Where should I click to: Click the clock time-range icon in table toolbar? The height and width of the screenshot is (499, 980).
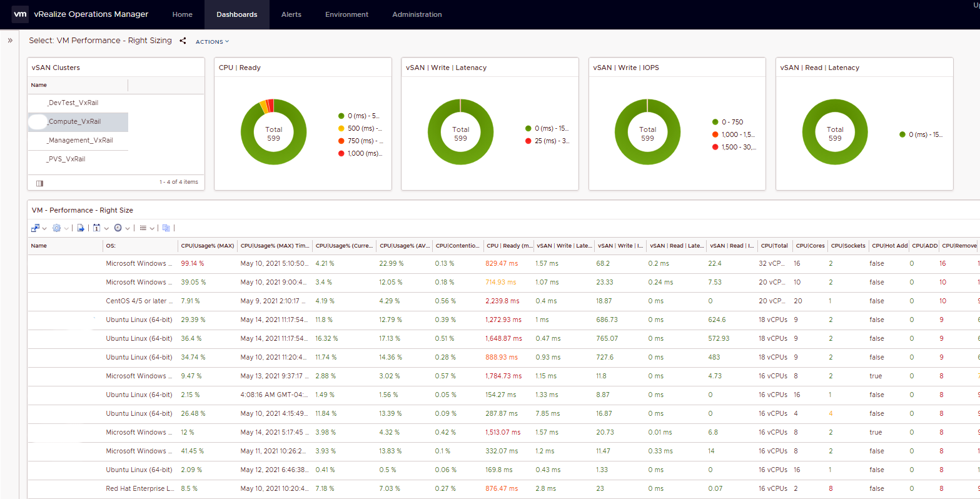(x=118, y=228)
